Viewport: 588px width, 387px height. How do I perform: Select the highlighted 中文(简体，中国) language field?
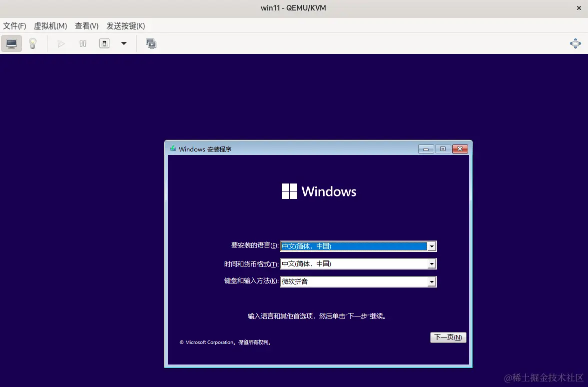pyautogui.click(x=358, y=246)
